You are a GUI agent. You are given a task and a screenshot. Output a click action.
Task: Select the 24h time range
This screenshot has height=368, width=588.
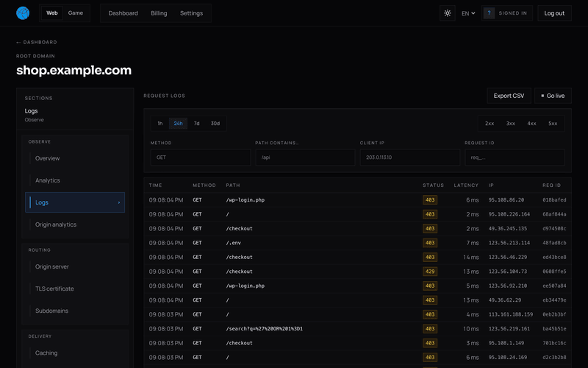tap(178, 123)
